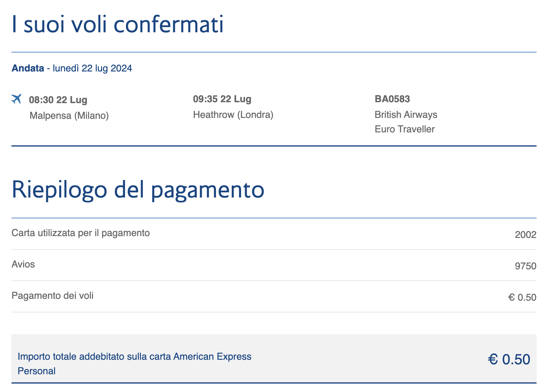Click the 'Riepilogo del pagamento' heading
Viewport: 548px width, 392px height.
coord(138,189)
